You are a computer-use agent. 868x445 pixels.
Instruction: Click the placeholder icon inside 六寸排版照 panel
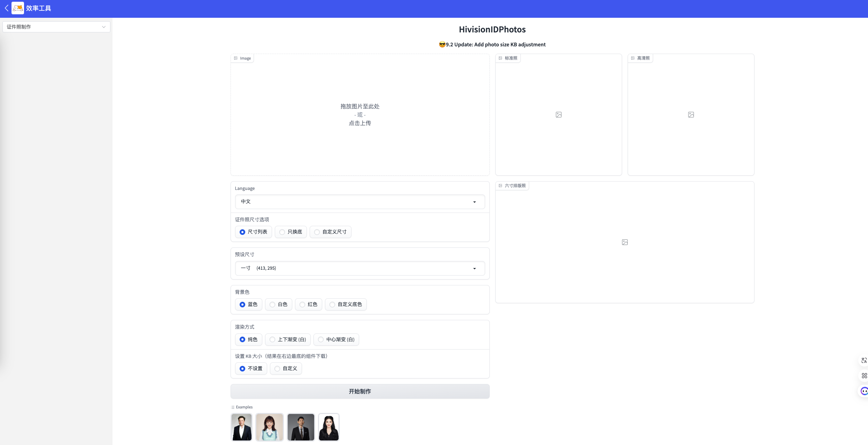click(x=625, y=242)
